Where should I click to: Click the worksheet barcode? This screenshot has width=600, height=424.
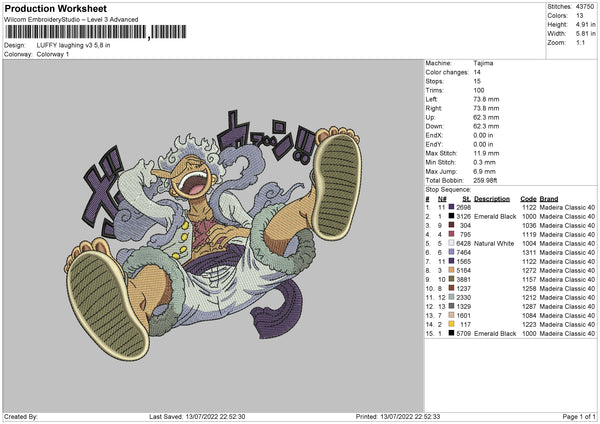click(x=96, y=32)
